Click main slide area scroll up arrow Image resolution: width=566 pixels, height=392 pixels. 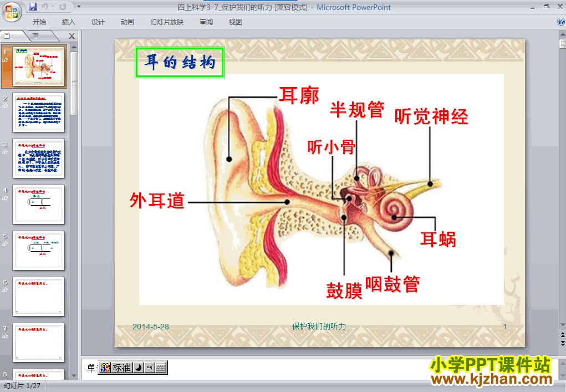point(562,34)
